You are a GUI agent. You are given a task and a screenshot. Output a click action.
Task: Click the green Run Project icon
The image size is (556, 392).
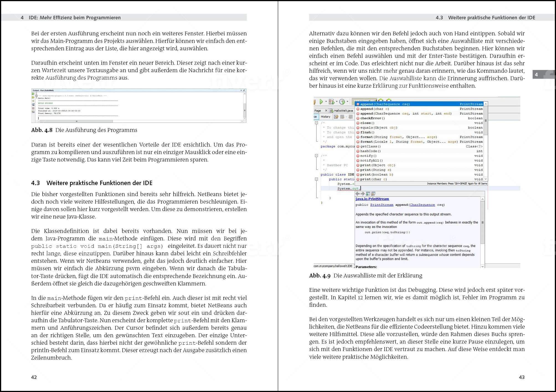click(x=321, y=102)
